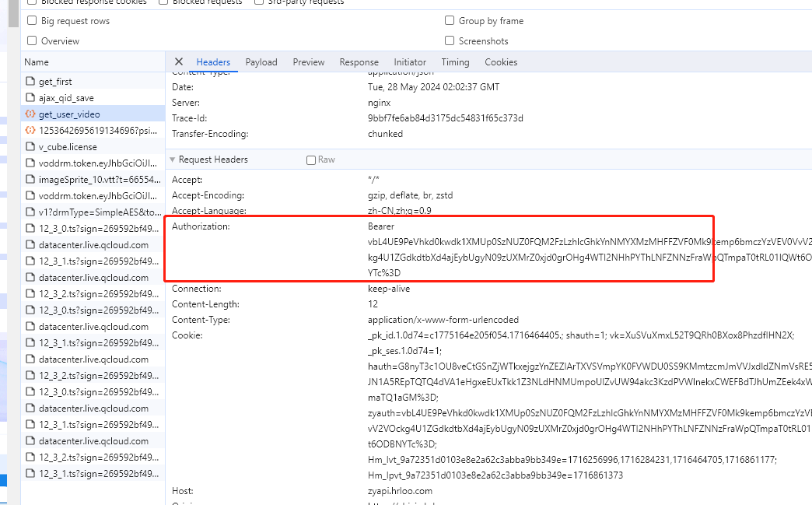
Task: Click the get_first file icon
Action: (30, 82)
